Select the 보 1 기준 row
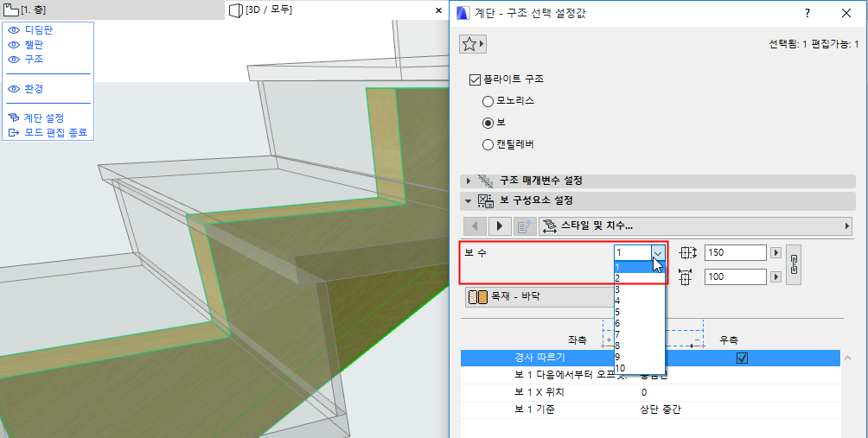This screenshot has height=438, width=868. [650, 409]
